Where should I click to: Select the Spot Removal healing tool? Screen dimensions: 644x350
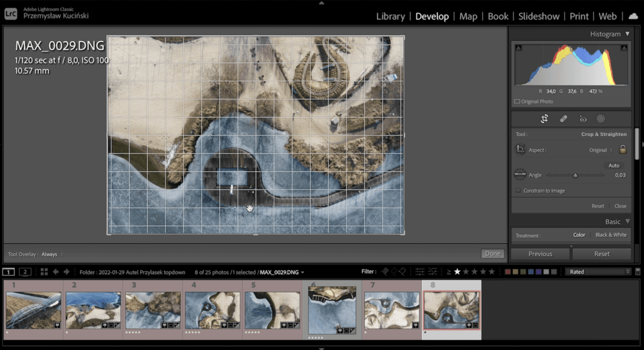pos(563,119)
